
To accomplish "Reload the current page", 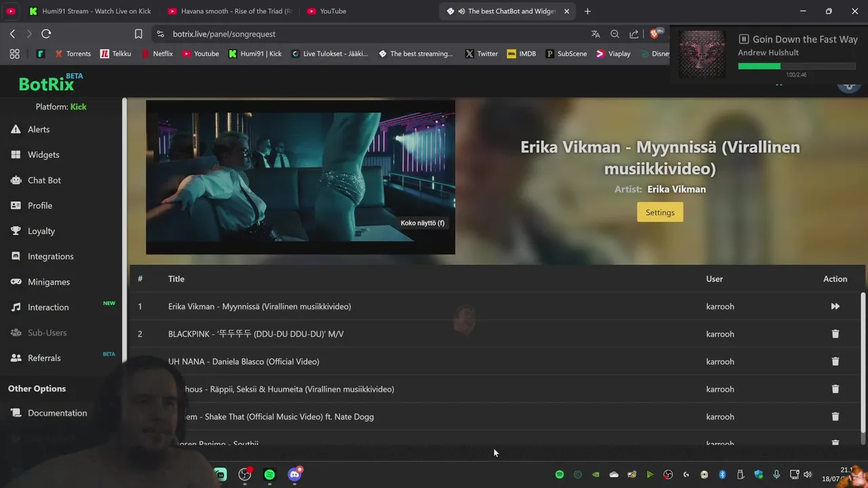I will coord(46,34).
